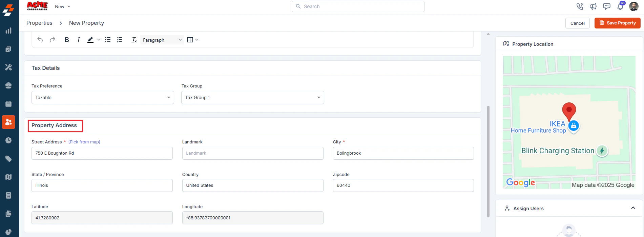Click the Country field

pos(253,185)
